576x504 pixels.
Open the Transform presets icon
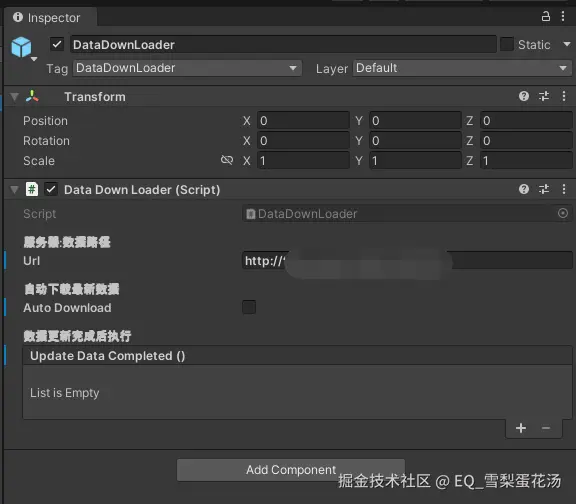click(544, 96)
